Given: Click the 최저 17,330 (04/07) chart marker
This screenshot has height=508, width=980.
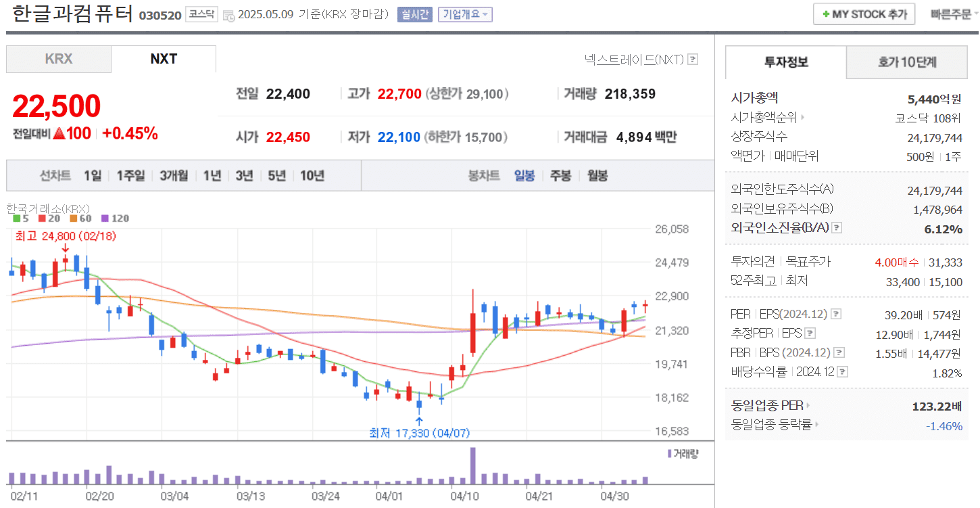Looking at the screenshot, I should point(419,433).
